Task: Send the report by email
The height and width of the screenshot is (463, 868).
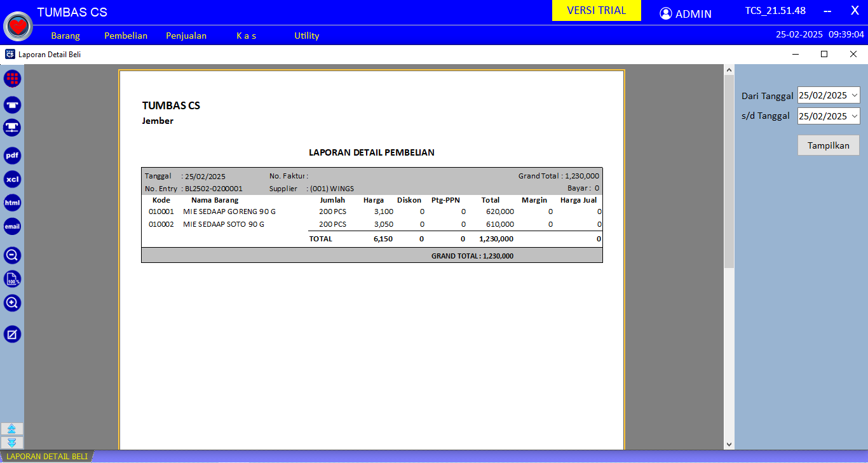Action: (x=12, y=226)
